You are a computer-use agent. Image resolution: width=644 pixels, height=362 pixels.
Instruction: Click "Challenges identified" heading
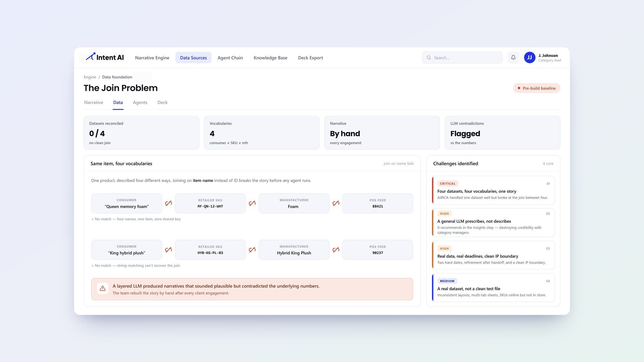(x=455, y=164)
